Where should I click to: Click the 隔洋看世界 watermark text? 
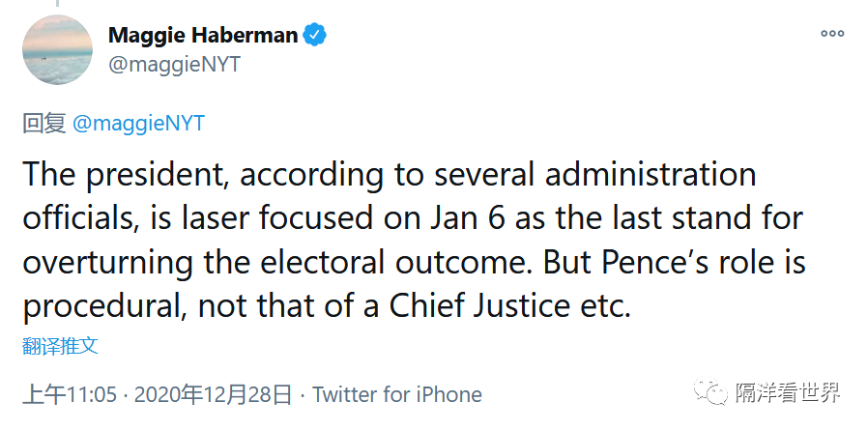coord(789,393)
